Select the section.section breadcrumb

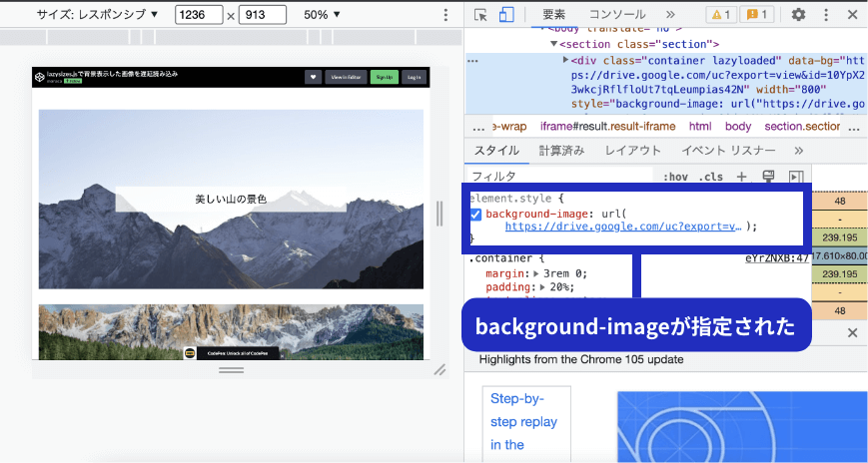(802, 126)
